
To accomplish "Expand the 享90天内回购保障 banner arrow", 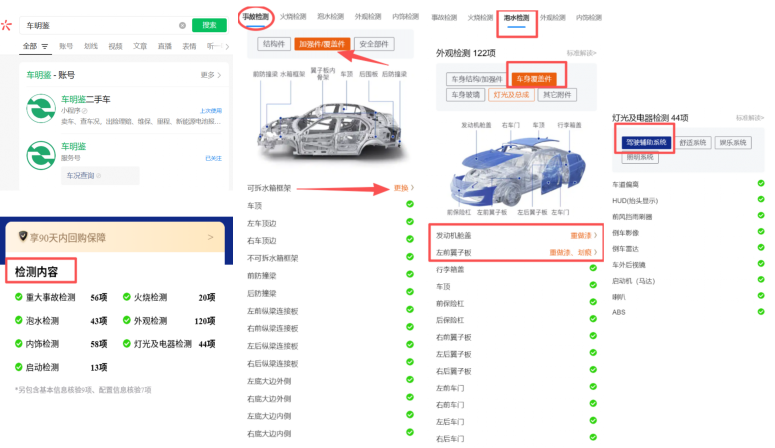I will click(211, 237).
